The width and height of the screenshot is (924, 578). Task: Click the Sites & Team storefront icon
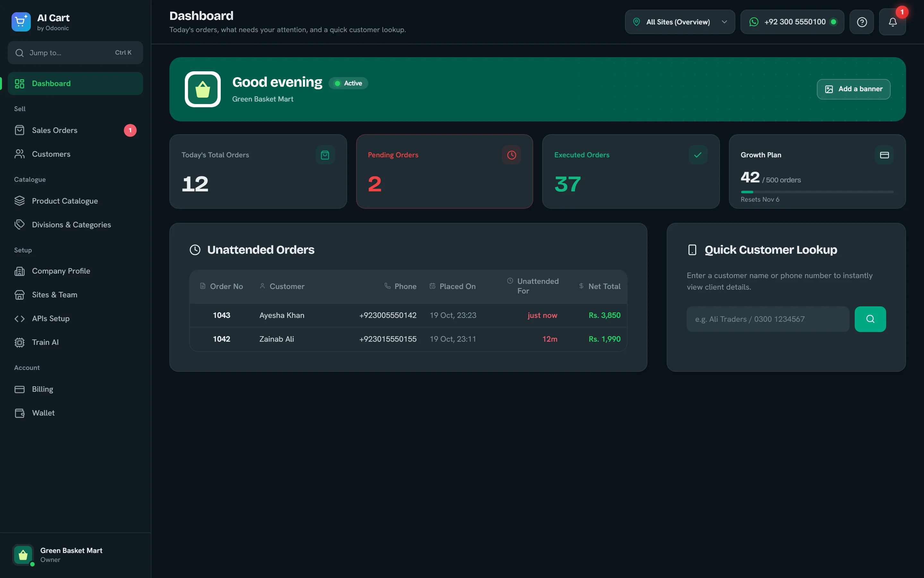(20, 295)
